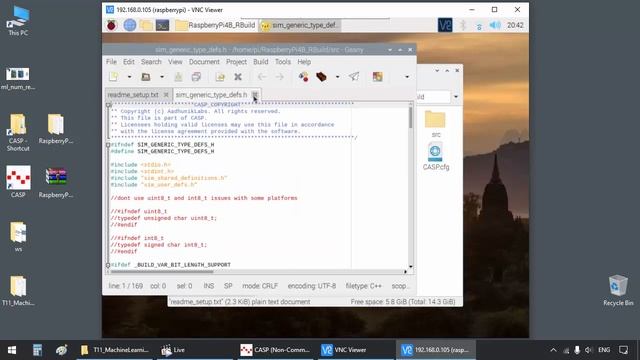Image resolution: width=640 pixels, height=360 pixels.
Task: Open the color chooser toolbar icon
Action: coord(378,77)
